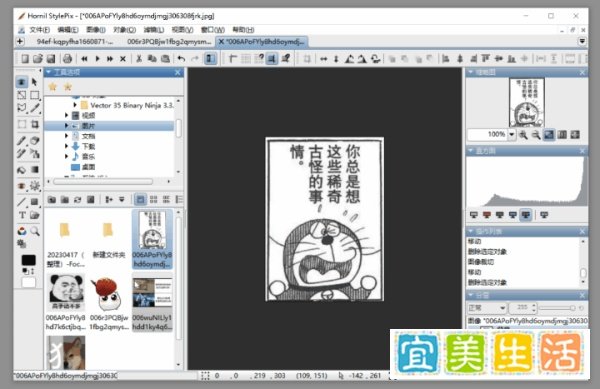This screenshot has height=389, width=600.
Task: Click the Print icon in the toolbar
Action: point(67,59)
